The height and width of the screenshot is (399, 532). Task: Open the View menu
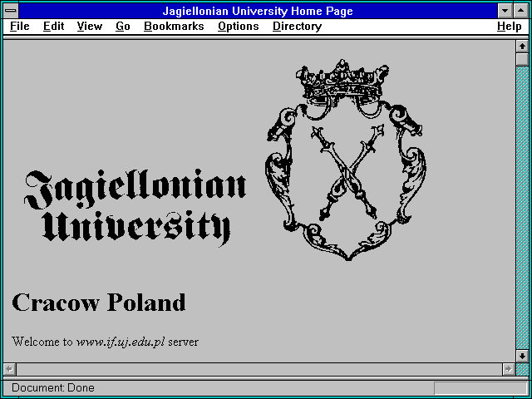point(90,27)
